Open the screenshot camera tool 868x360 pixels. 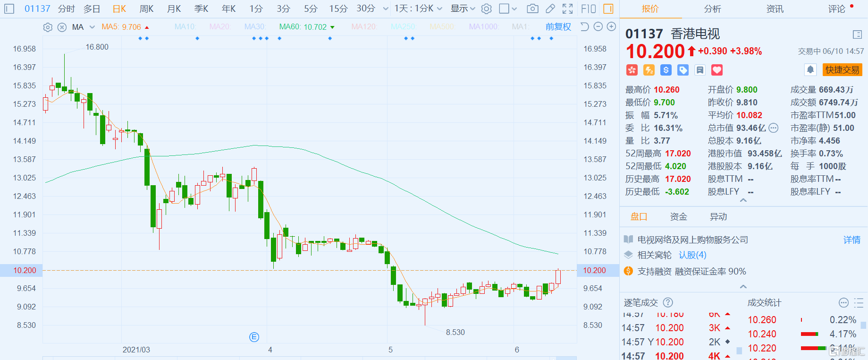(x=532, y=9)
